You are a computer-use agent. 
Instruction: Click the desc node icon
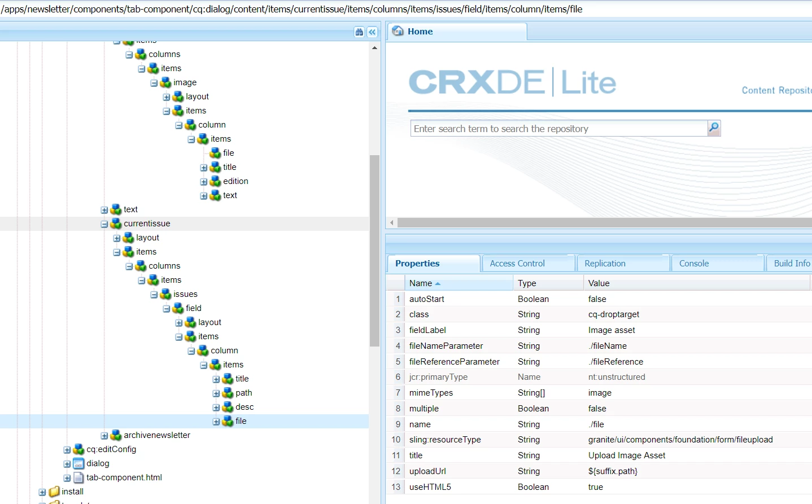coord(228,407)
